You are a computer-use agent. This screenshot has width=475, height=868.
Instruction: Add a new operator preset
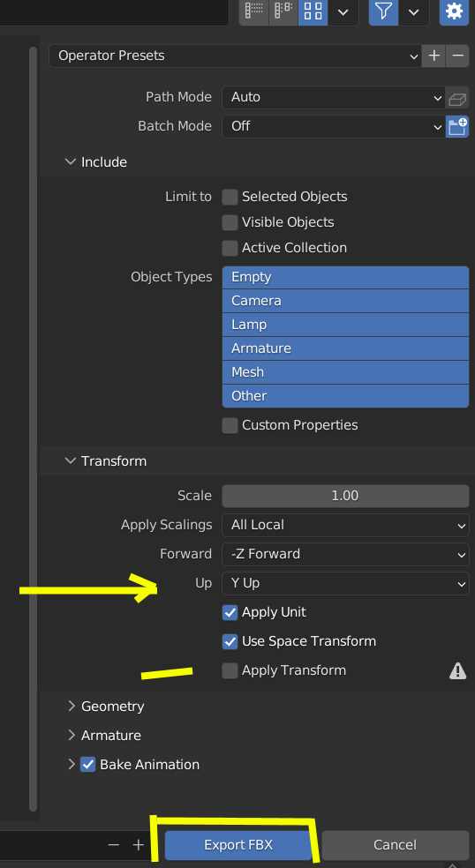pos(434,56)
